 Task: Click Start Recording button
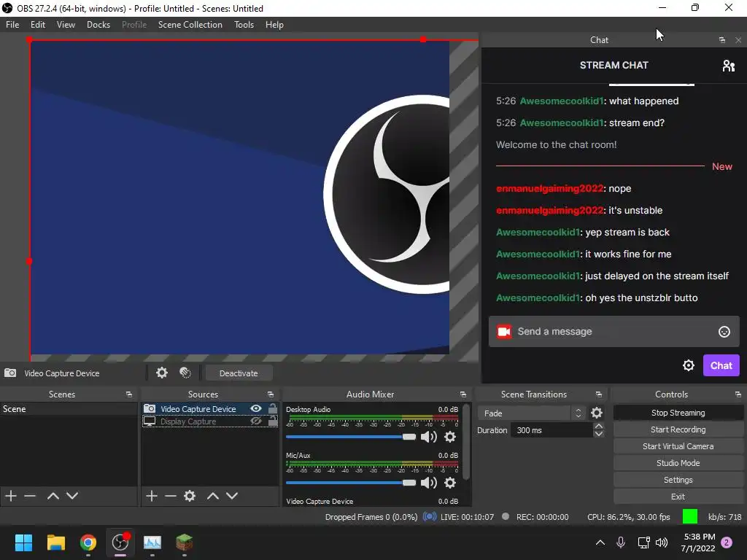(678, 429)
